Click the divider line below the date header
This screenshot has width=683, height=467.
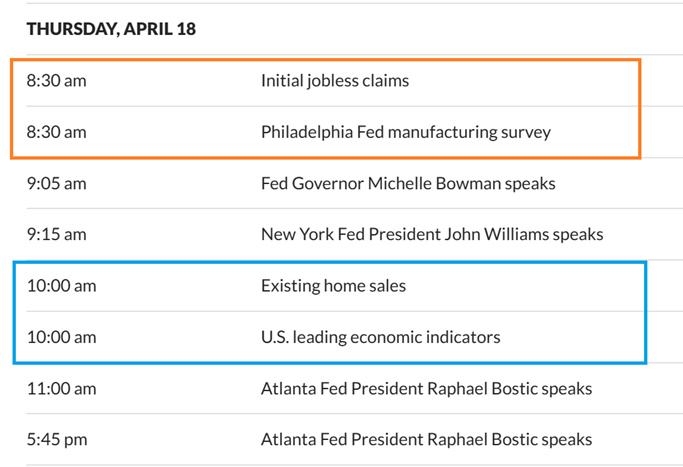pyautogui.click(x=341, y=55)
